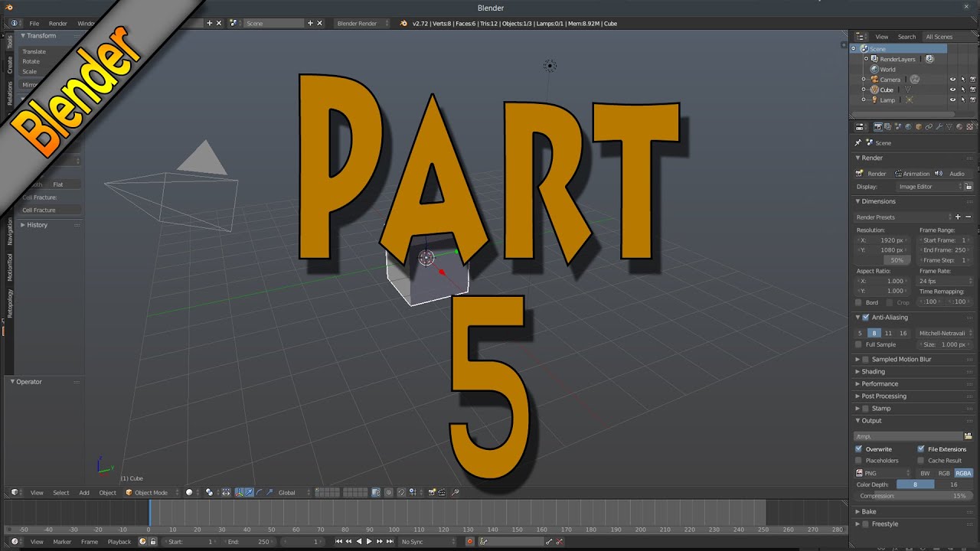Enable the Placeholders checkbox
The width and height of the screenshot is (980, 551).
click(859, 461)
